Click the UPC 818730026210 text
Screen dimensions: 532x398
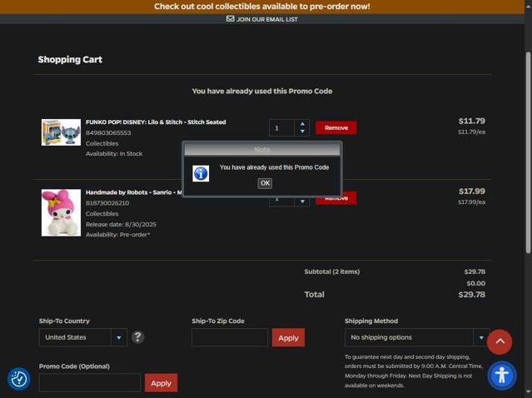(107, 203)
